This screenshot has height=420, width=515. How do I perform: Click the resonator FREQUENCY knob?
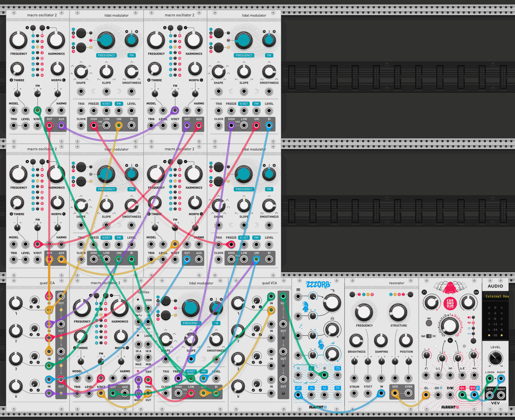click(364, 312)
